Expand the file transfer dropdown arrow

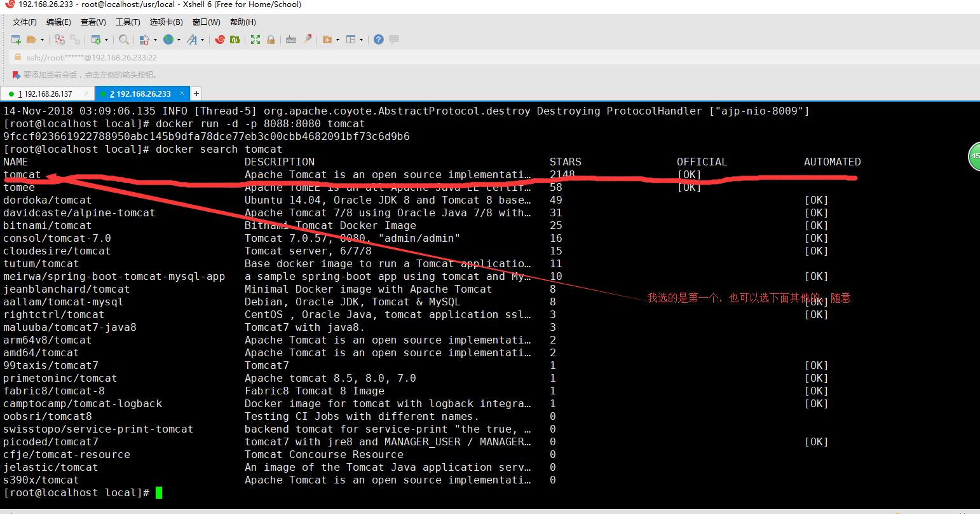[155, 39]
